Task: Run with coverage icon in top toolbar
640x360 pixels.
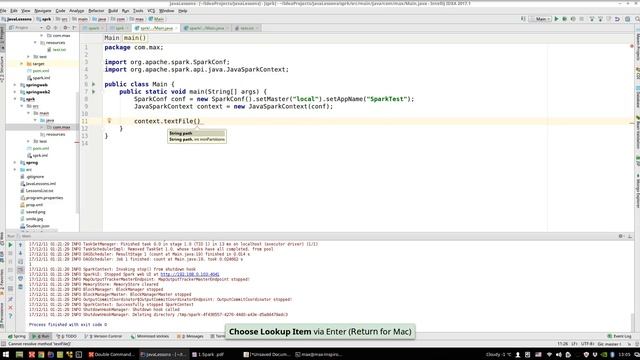Action: coord(573,19)
